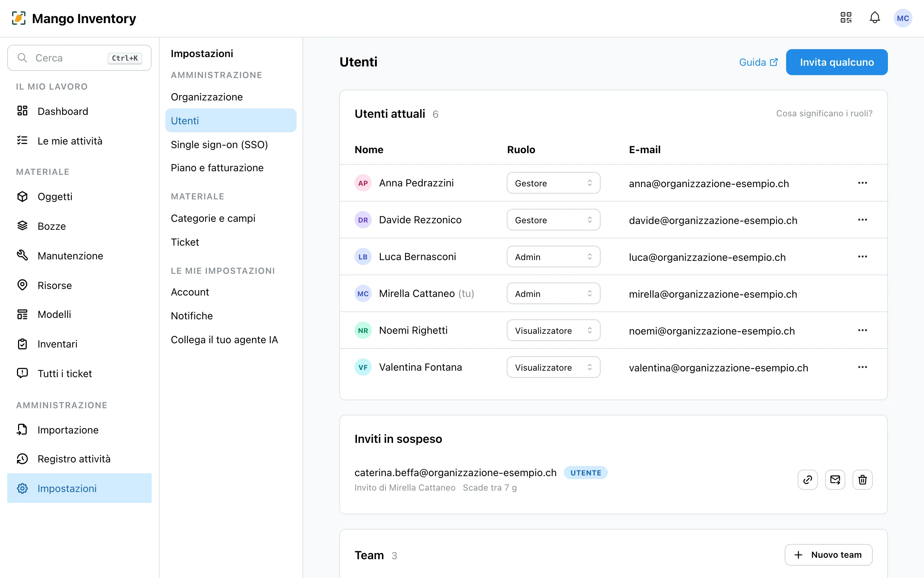
Task: Open Registro attività in the sidebar
Action: pos(79,458)
